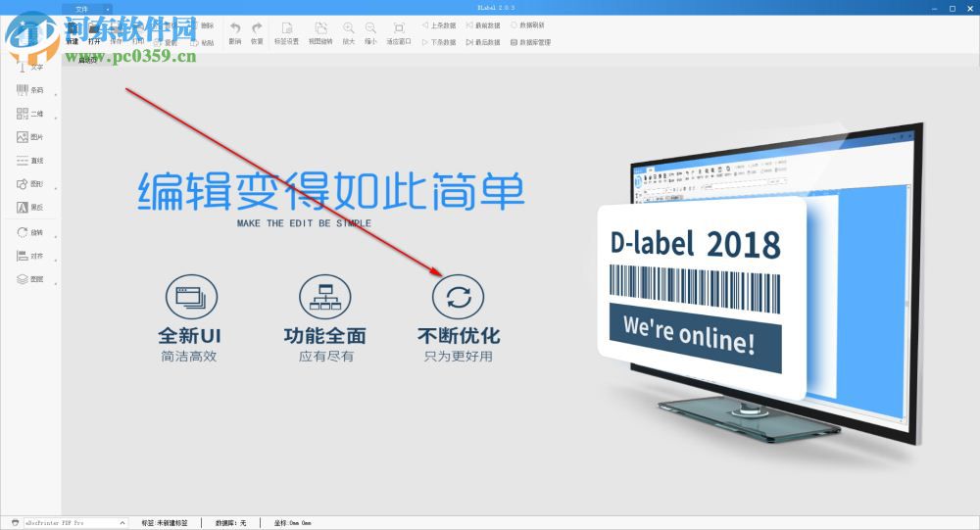Go to previous record 上条数据
Viewport: 980px width, 530px height.
pos(439,25)
